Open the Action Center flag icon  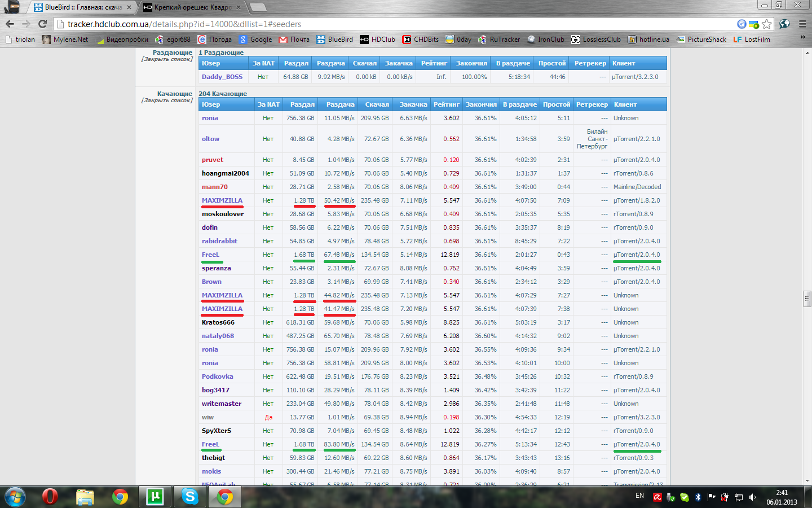pyautogui.click(x=711, y=497)
